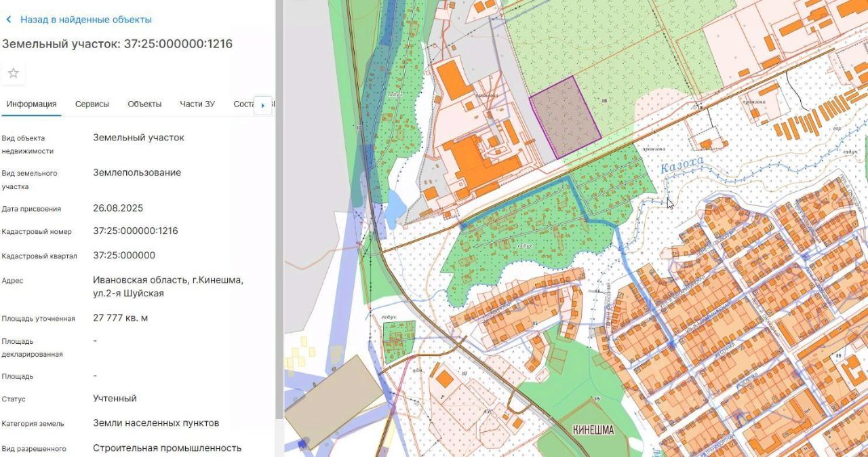Screen dimensions: 868x457
Task: Click the cadastral quarter value 37:25:000000
Action: [124, 255]
